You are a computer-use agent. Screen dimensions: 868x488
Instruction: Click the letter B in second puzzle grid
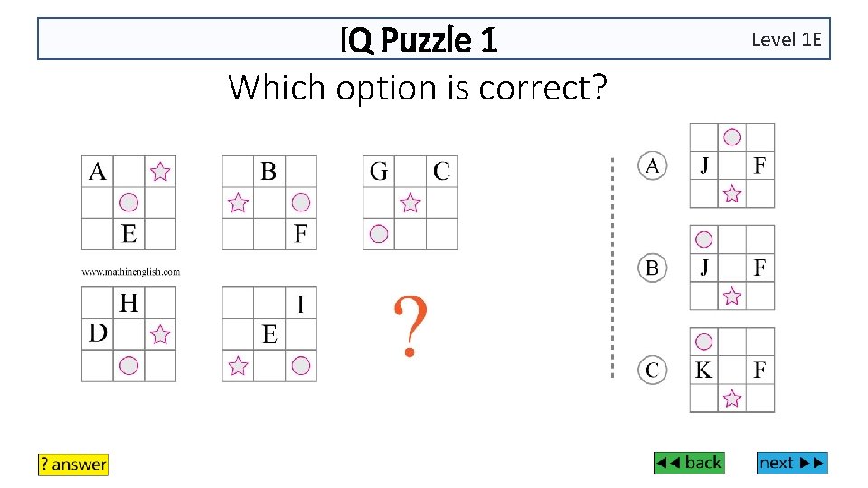click(x=269, y=171)
